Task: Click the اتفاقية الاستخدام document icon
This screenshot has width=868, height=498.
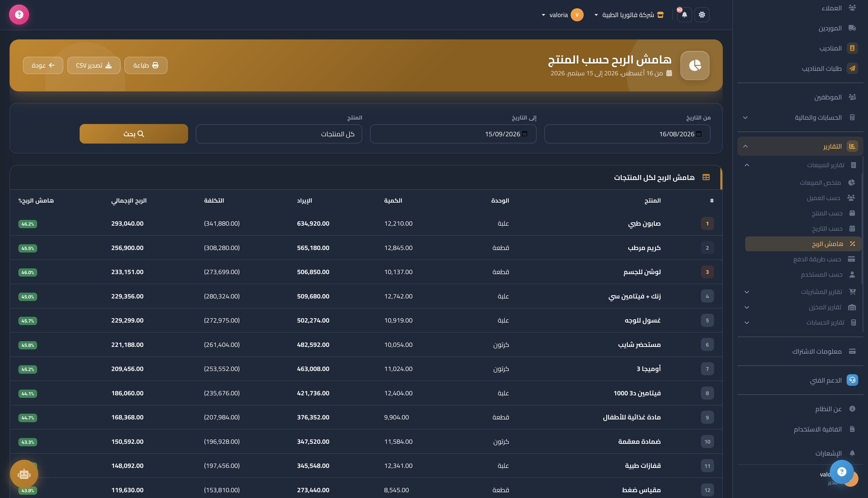Action: pyautogui.click(x=852, y=429)
